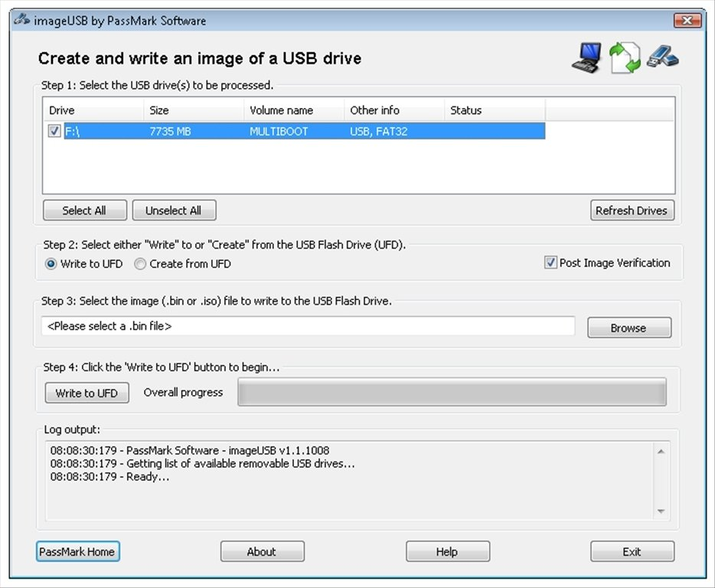715x588 pixels.
Task: Open Help
Action: coord(447,551)
